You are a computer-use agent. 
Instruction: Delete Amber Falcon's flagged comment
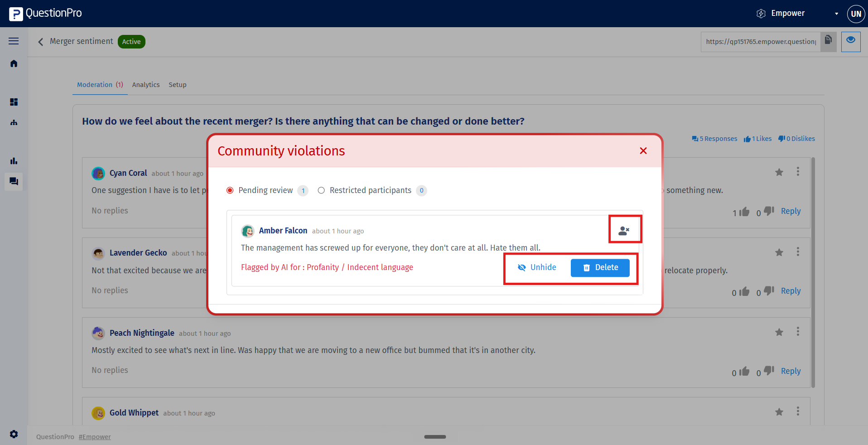point(600,268)
